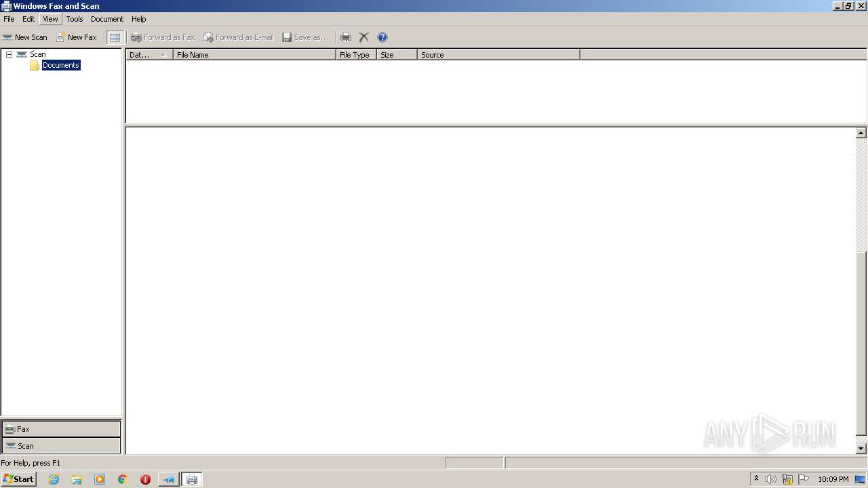Click the clock showing 10:09 PM
Screen dimensions: 868x488
(833, 479)
